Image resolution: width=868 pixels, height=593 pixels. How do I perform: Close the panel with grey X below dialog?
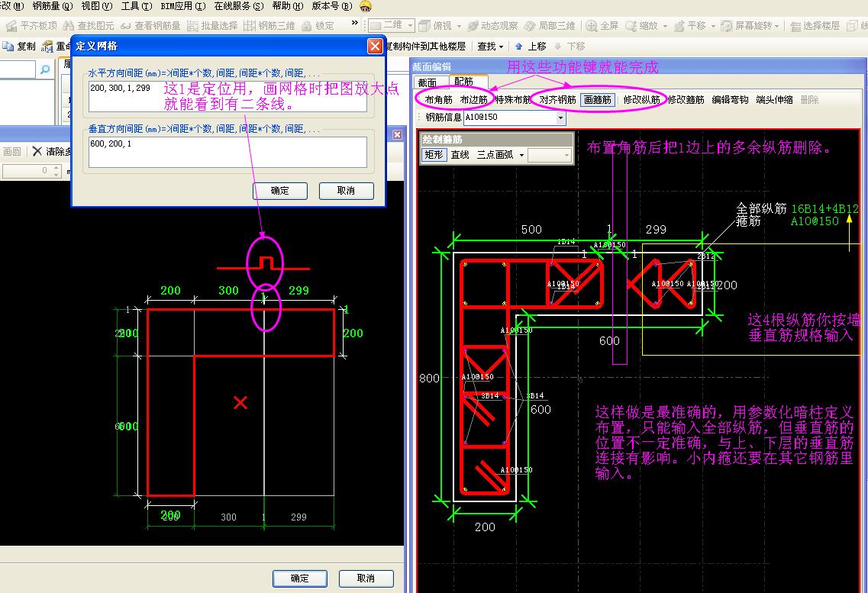[x=397, y=134]
